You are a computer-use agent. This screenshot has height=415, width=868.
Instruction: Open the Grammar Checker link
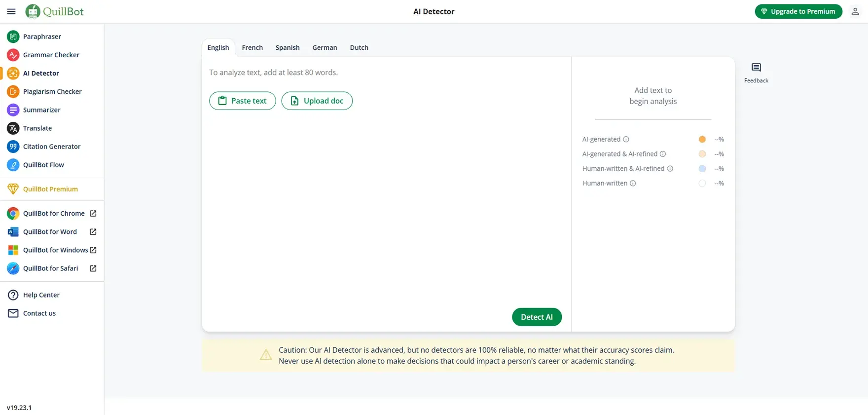[51, 55]
